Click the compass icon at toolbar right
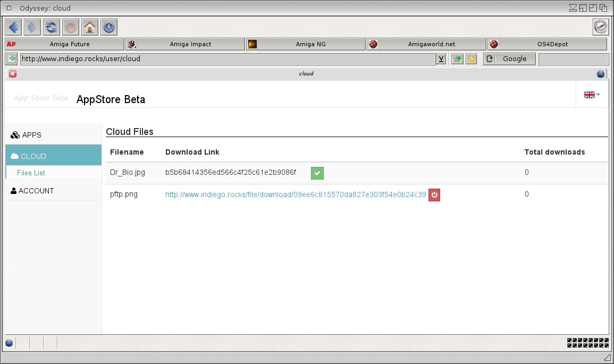The image size is (614, 364). tap(601, 27)
